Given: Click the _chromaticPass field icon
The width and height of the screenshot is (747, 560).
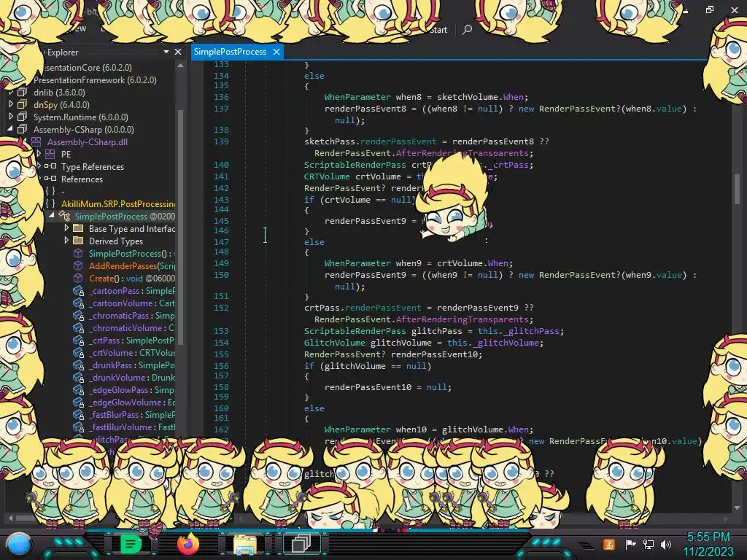Looking at the screenshot, I should pyautogui.click(x=78, y=315).
